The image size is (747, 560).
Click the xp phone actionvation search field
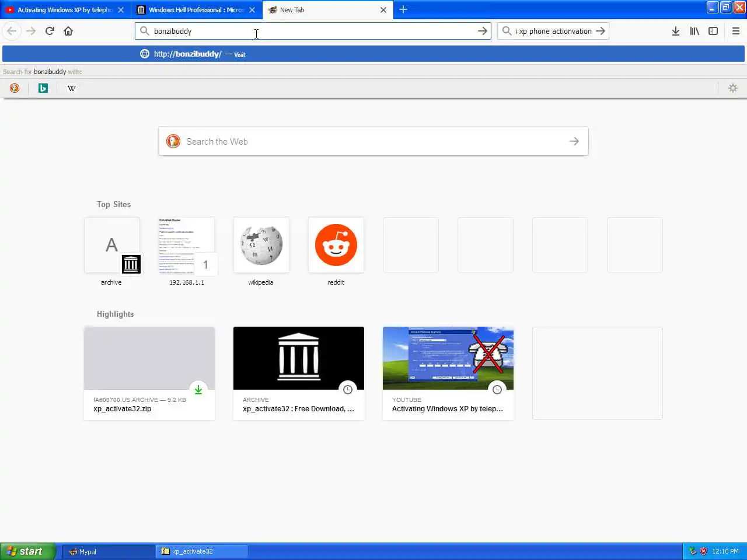point(554,31)
